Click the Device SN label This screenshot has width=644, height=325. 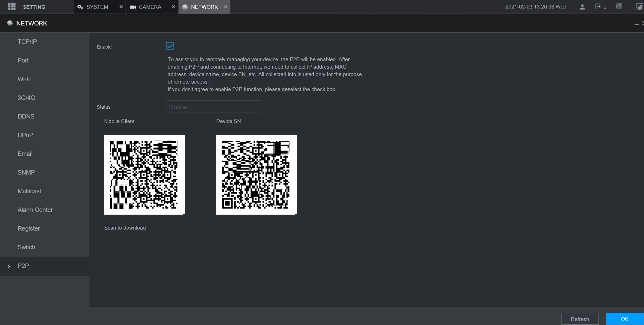228,121
